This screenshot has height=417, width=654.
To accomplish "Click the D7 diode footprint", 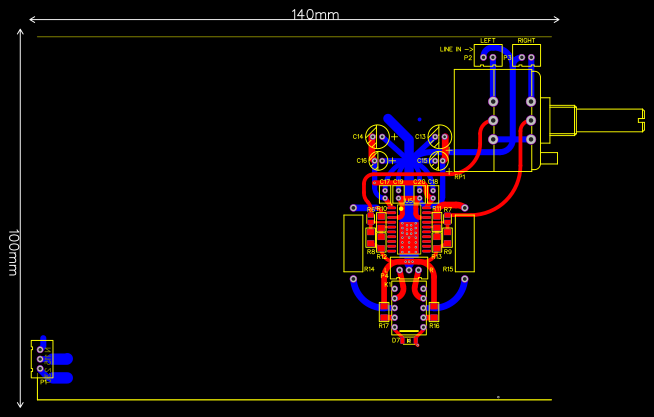I will tap(409, 341).
